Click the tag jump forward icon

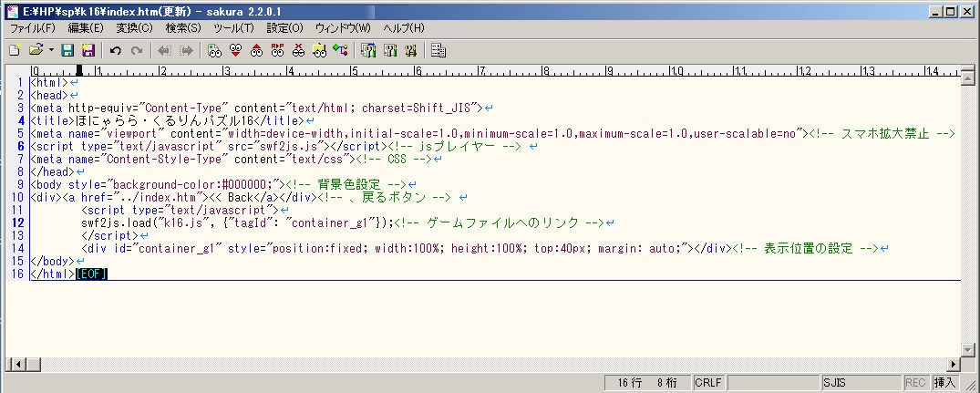(186, 51)
